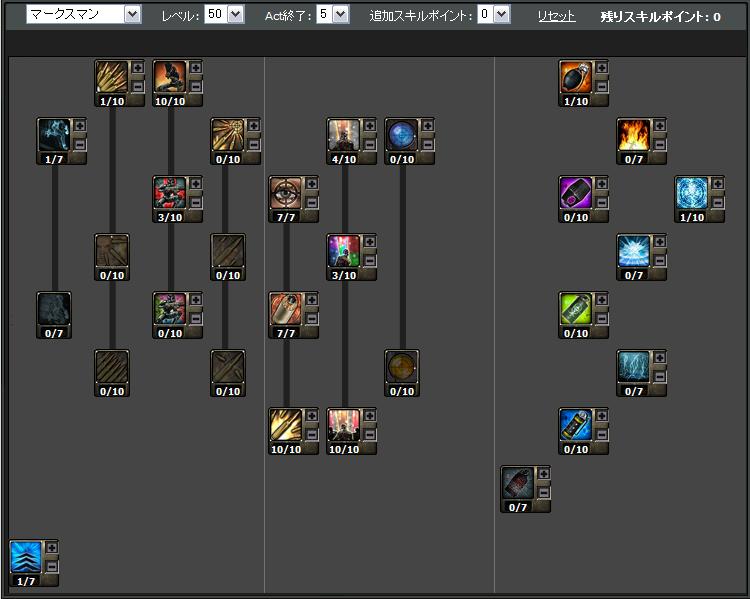The image size is (750, 599).
Task: Remove a point from the blue chevrons skill
Action: pyautogui.click(x=52, y=567)
